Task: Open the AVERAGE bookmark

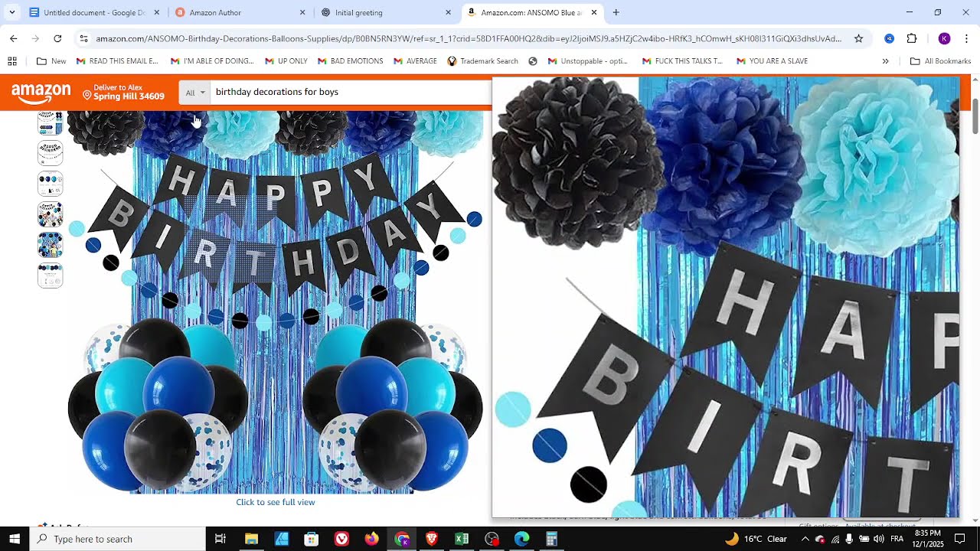Action: click(415, 61)
